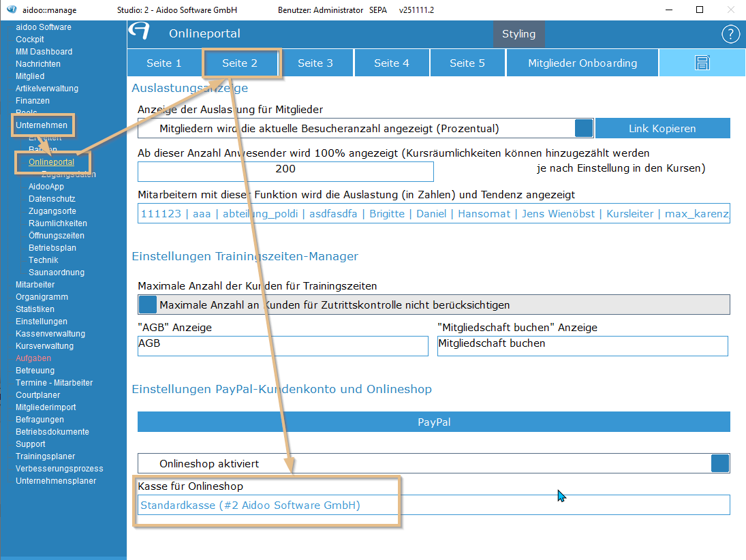This screenshot has width=746, height=560.
Task: Open the Kasse für Onlineshop dropdown
Action: click(433, 505)
